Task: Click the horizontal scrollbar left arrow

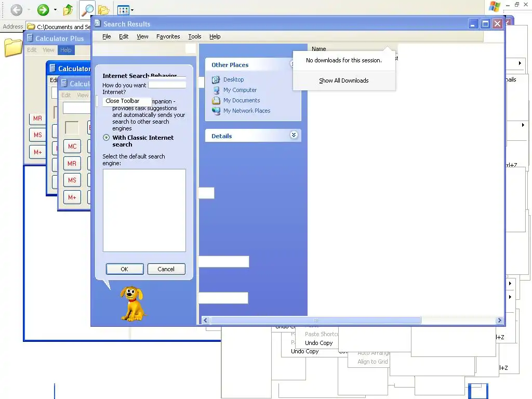Action: point(205,320)
